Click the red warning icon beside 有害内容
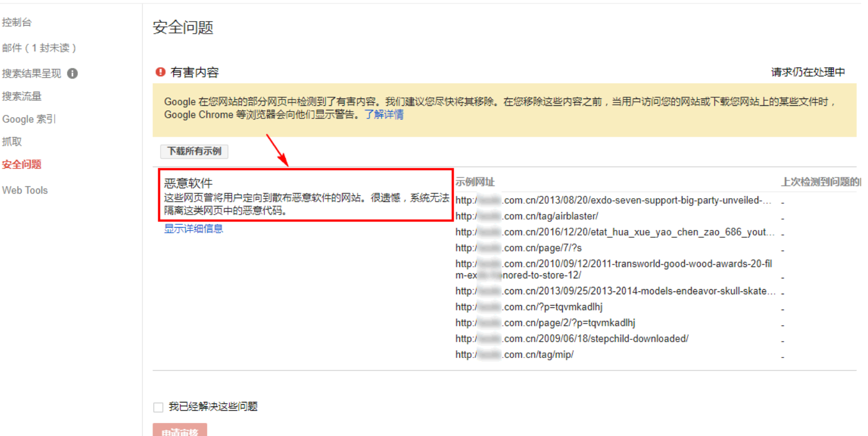 [160, 72]
